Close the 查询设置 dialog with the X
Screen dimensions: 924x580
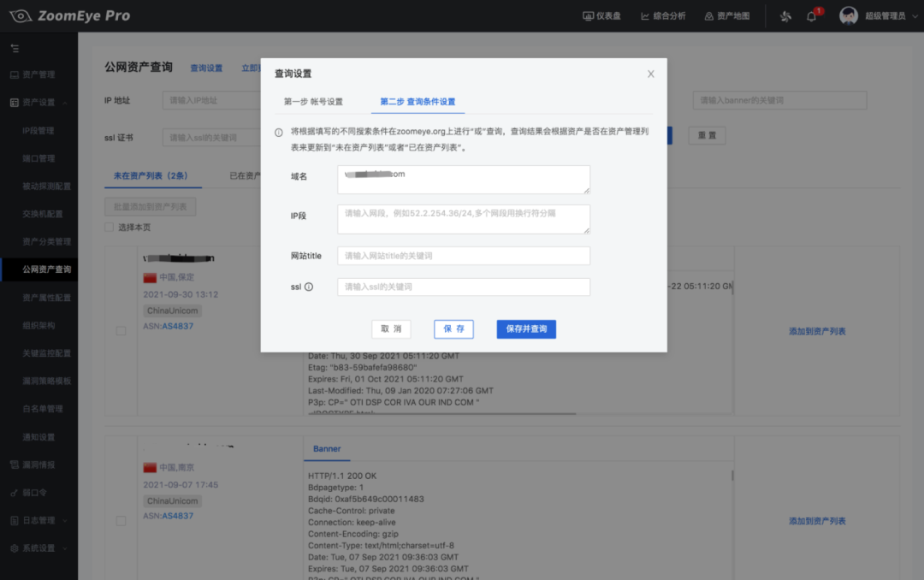click(x=650, y=74)
